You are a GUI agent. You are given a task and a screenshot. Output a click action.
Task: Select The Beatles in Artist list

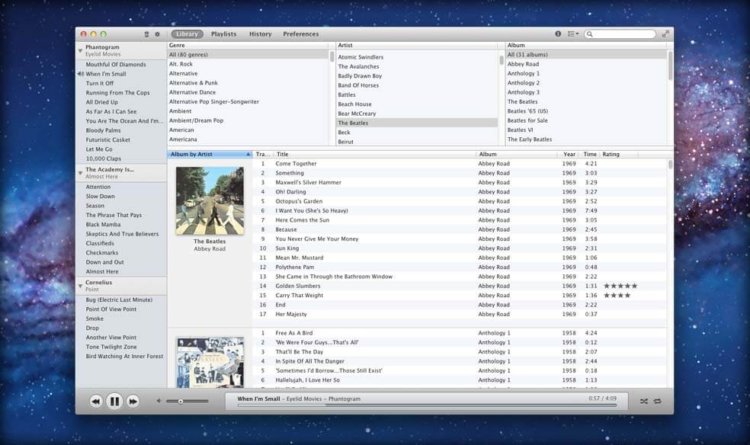(x=417, y=123)
